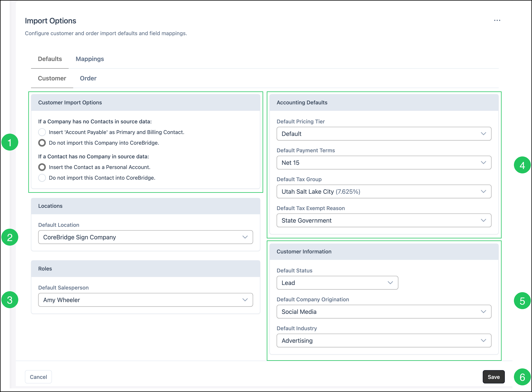The height and width of the screenshot is (392, 532).
Task: Choose Do not import this Company option
Action: 42,143
